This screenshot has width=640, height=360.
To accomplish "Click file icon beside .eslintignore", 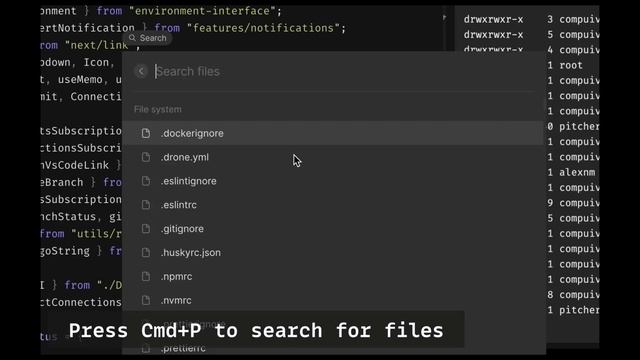I will [146, 181].
